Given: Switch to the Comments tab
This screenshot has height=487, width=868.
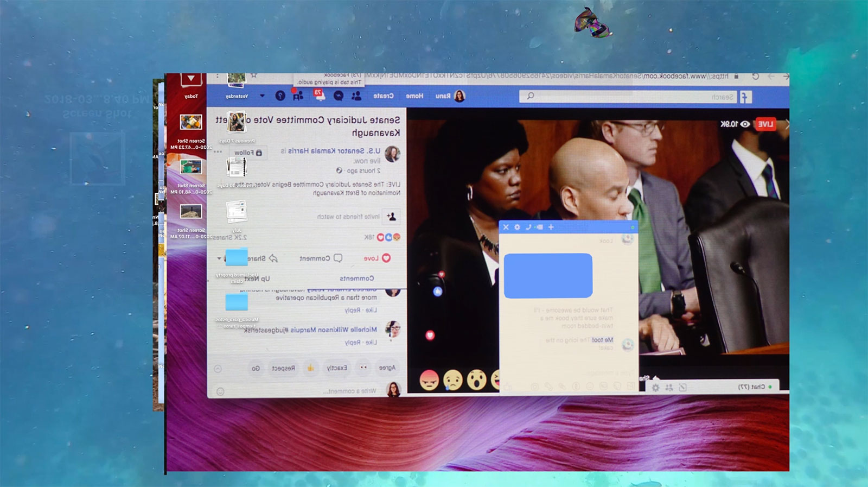Looking at the screenshot, I should 356,279.
